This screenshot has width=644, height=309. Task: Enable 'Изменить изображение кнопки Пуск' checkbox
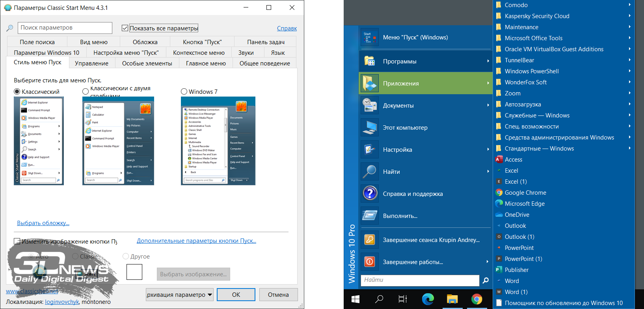pyautogui.click(x=17, y=241)
